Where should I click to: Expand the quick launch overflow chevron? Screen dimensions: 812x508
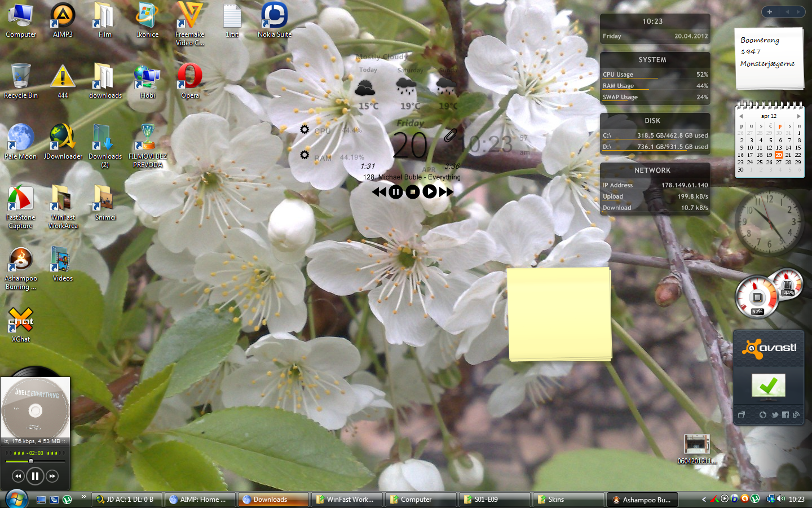(x=84, y=497)
